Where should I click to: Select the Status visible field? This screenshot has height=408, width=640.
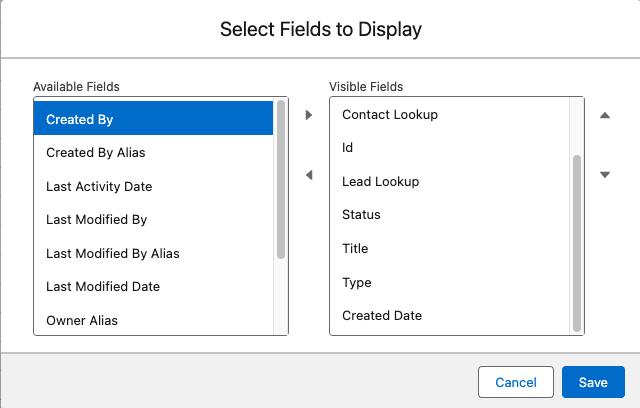pyautogui.click(x=450, y=214)
